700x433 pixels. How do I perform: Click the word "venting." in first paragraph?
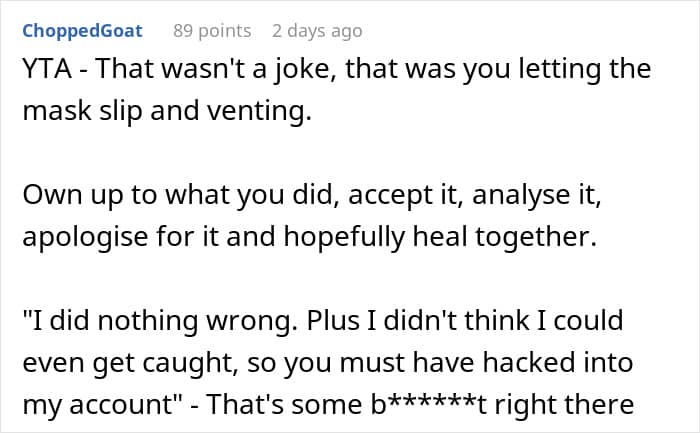click(262, 112)
